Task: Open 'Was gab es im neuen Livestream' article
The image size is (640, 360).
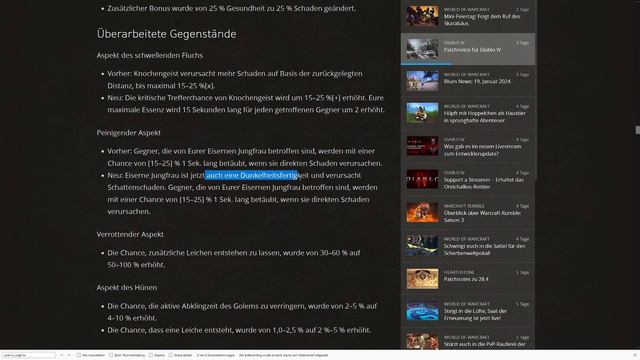Action: click(x=482, y=150)
